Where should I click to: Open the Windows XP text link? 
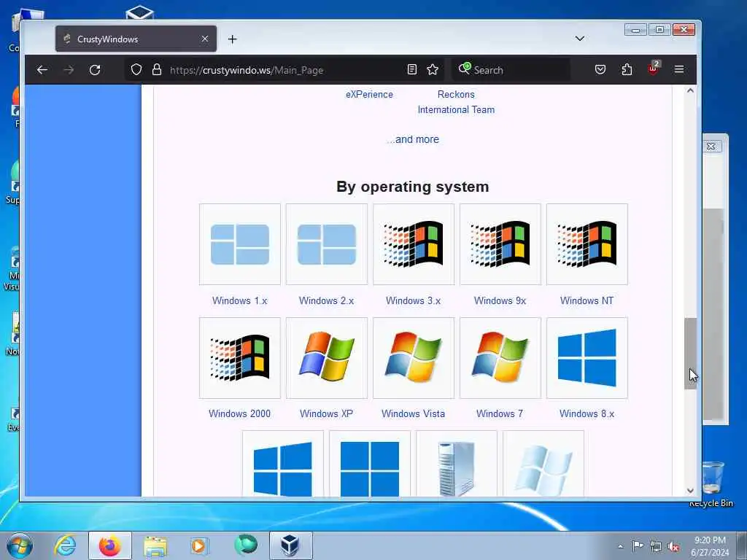click(326, 413)
